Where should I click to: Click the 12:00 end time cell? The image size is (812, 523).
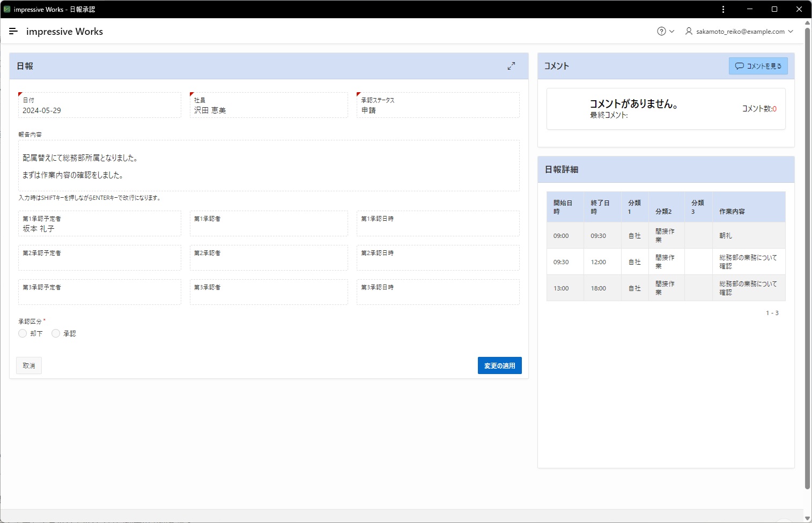(x=602, y=261)
